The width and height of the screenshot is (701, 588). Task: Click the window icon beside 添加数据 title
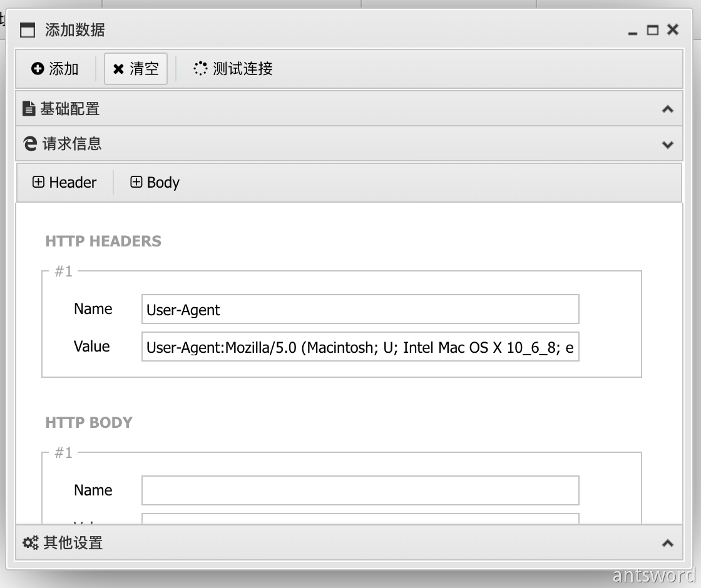click(x=28, y=30)
